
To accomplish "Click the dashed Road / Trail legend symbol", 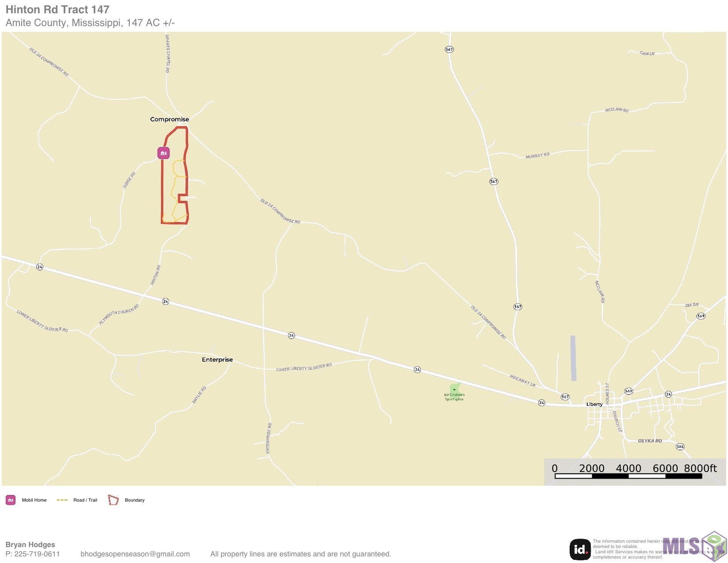I will click(62, 500).
